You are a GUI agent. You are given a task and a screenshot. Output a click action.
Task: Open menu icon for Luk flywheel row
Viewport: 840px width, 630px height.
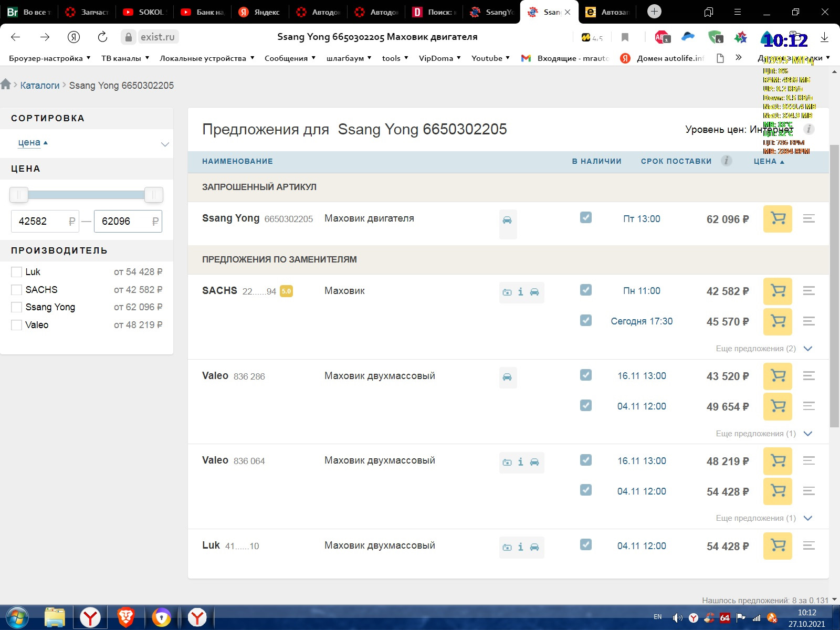[808, 546]
